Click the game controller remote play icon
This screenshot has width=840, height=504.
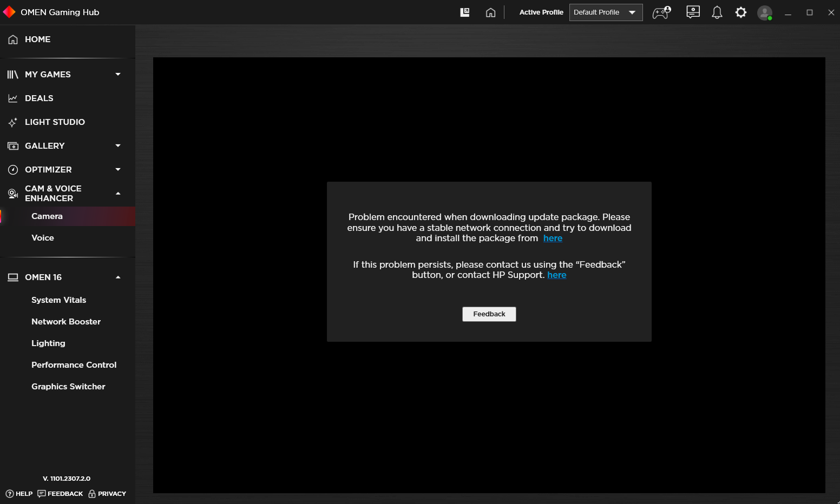[660, 12]
